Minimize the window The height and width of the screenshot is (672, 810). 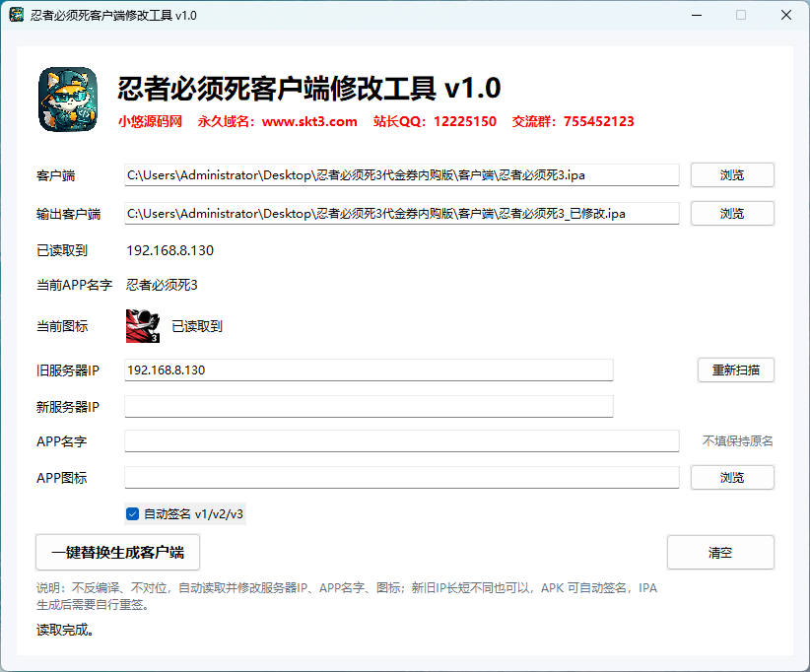[x=697, y=15]
